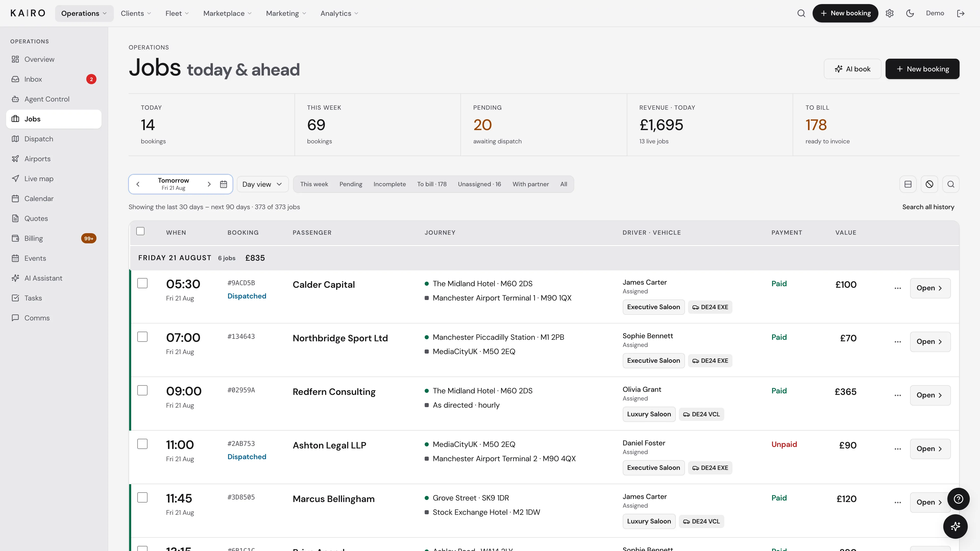Select the 07:00 Northbridge Sport job checkbox
The height and width of the screenshot is (551, 980).
tap(142, 337)
